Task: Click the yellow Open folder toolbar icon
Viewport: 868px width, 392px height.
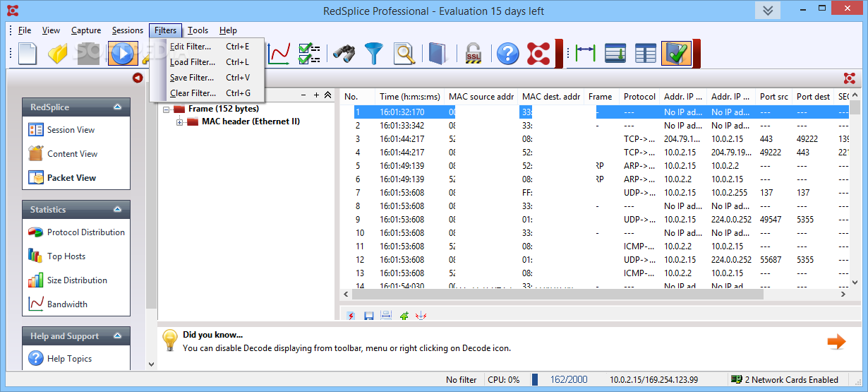Action: (58, 54)
